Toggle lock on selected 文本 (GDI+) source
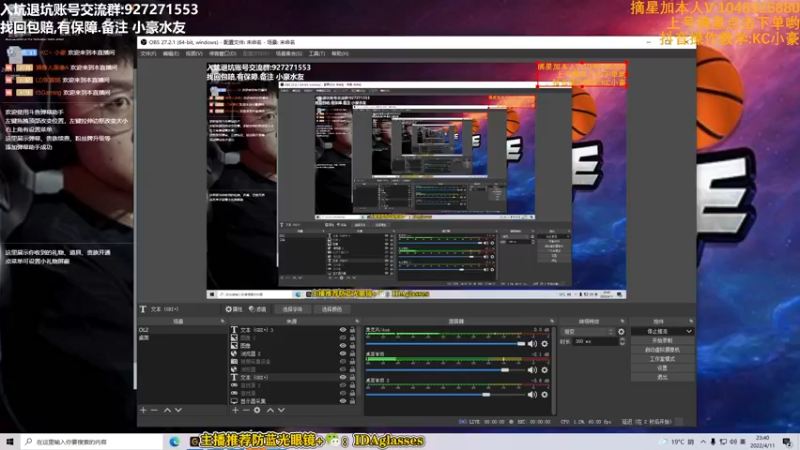Image resolution: width=800 pixels, height=450 pixels. coord(352,378)
